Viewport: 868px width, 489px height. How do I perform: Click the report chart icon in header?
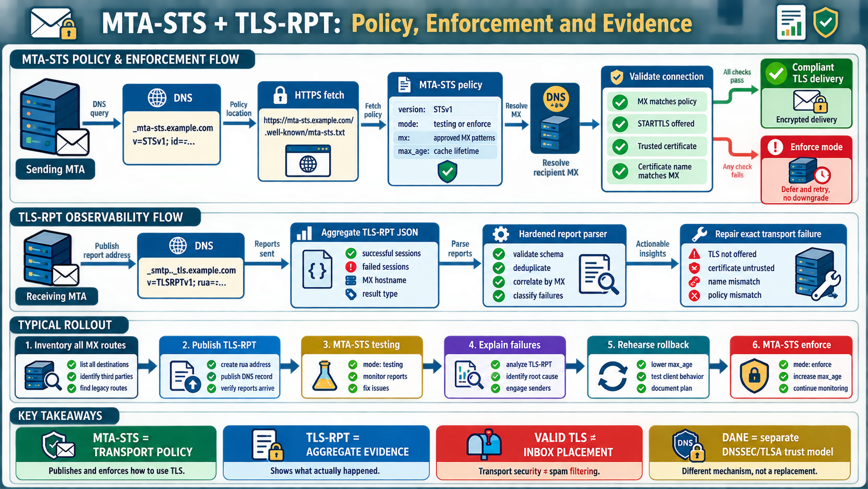791,22
